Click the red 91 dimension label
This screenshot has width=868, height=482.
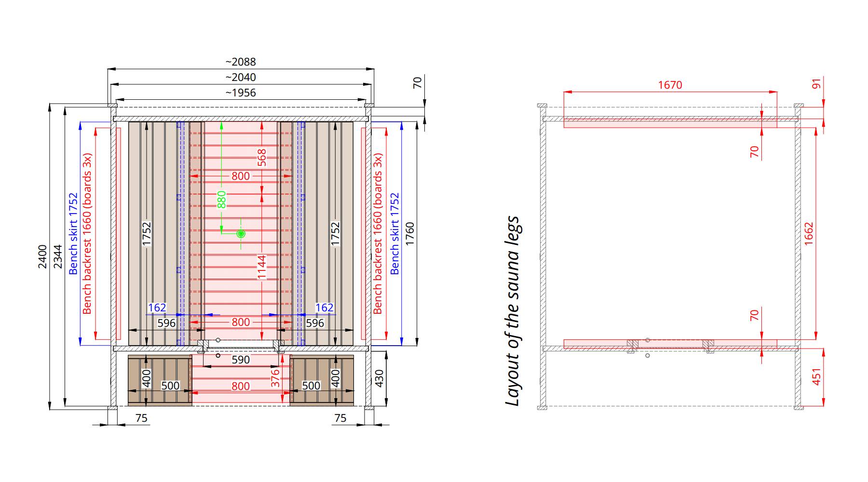(816, 84)
